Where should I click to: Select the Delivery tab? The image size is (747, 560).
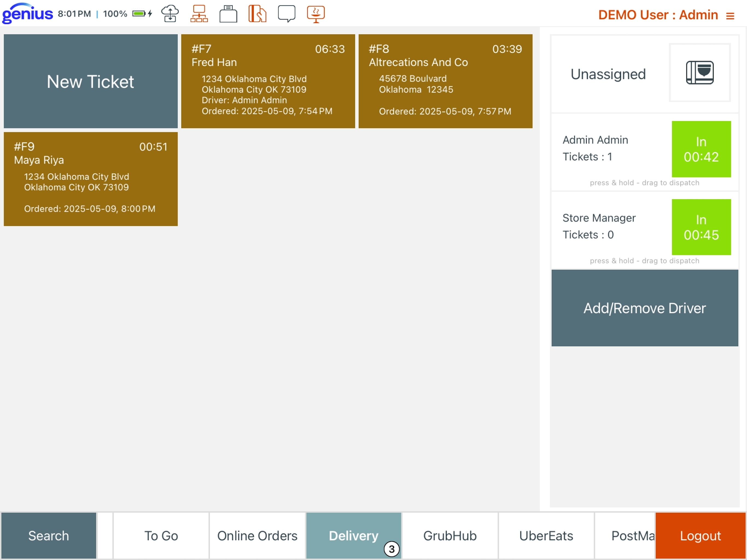coord(354,536)
